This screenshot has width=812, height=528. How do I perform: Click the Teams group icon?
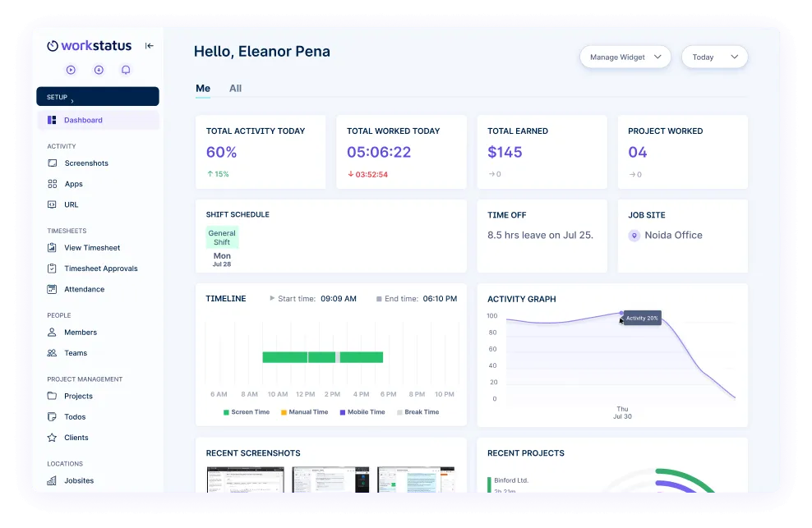(52, 353)
